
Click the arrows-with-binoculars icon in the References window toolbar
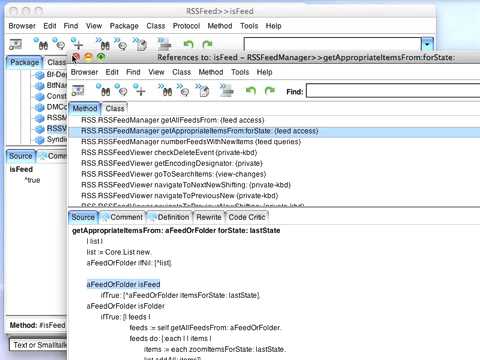166,90
